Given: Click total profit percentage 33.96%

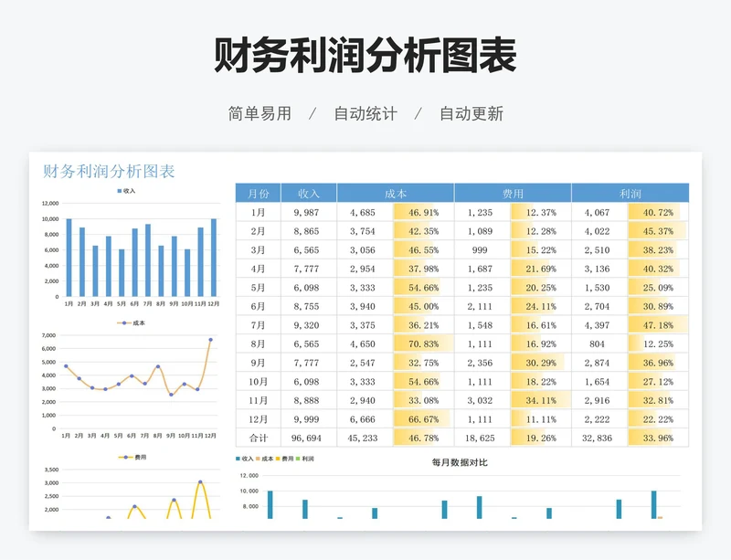Looking at the screenshot, I should [658, 438].
